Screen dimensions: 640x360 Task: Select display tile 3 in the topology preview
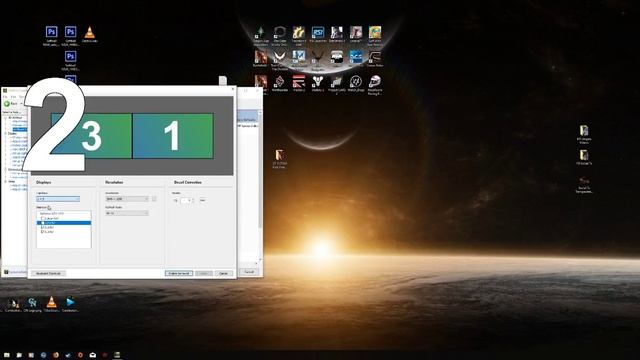[91, 136]
